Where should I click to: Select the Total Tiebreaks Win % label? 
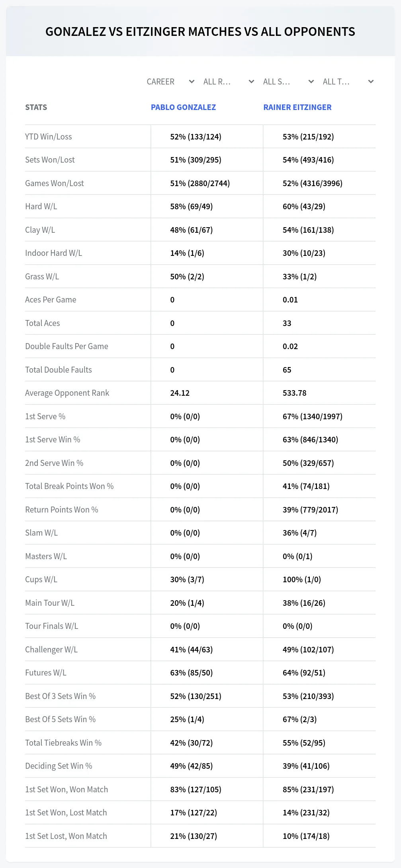[63, 743]
